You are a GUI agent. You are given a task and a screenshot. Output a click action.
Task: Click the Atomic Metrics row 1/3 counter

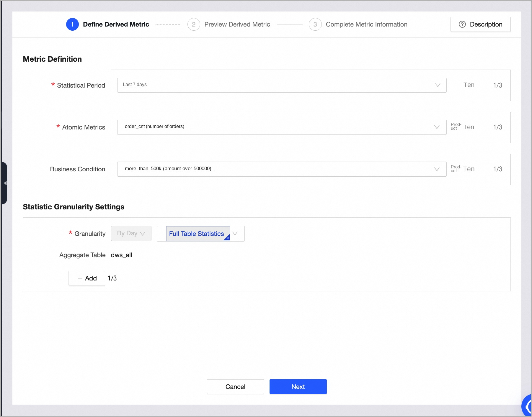[x=497, y=127]
